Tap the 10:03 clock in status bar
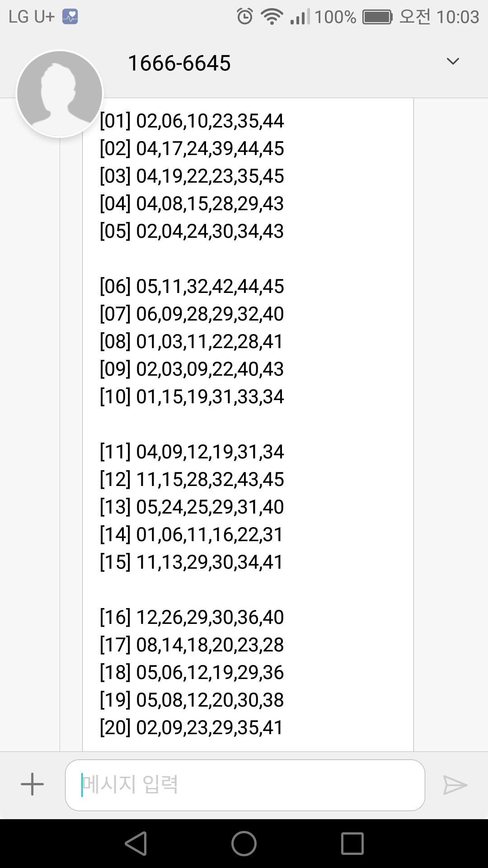 458,17
